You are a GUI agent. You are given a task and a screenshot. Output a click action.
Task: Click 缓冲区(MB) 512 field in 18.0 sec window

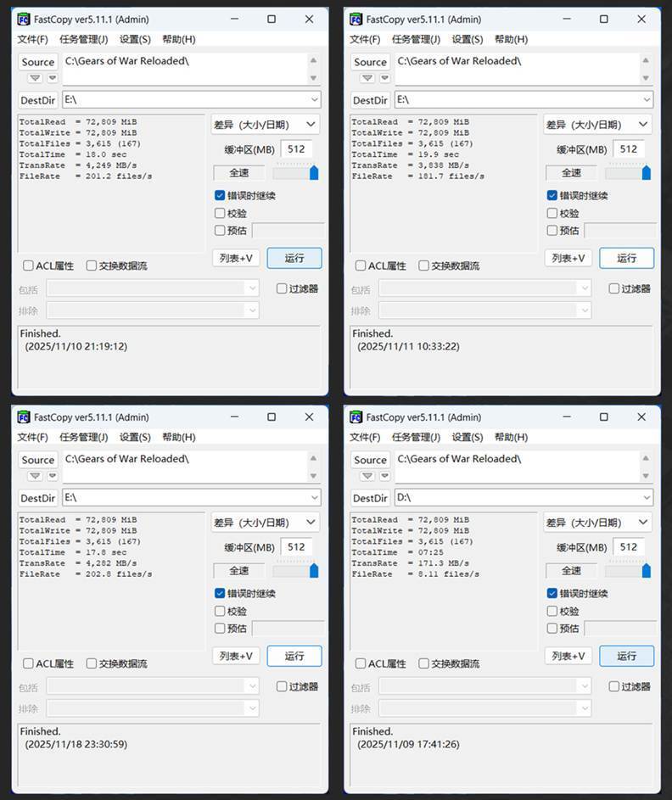tap(296, 149)
